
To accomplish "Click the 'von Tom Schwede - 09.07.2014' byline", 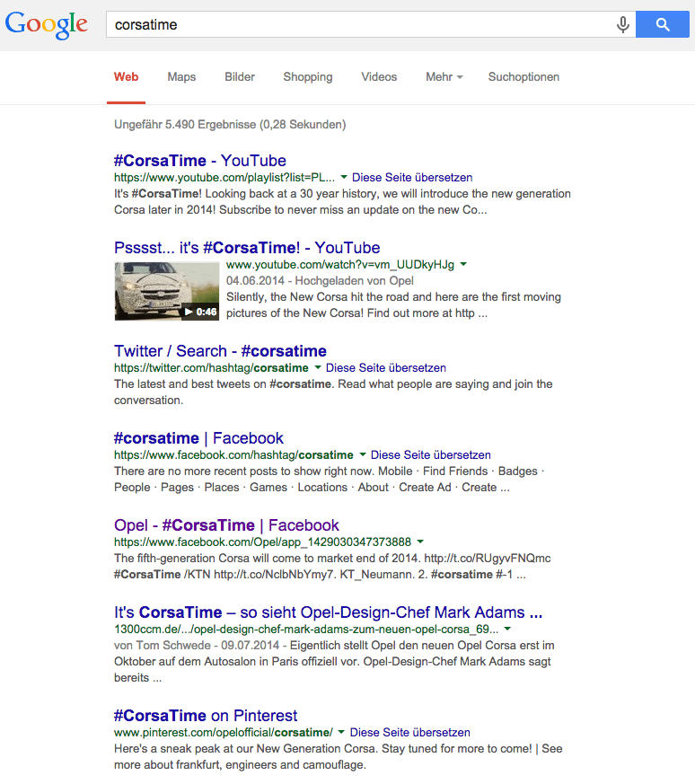I will 197,646.
